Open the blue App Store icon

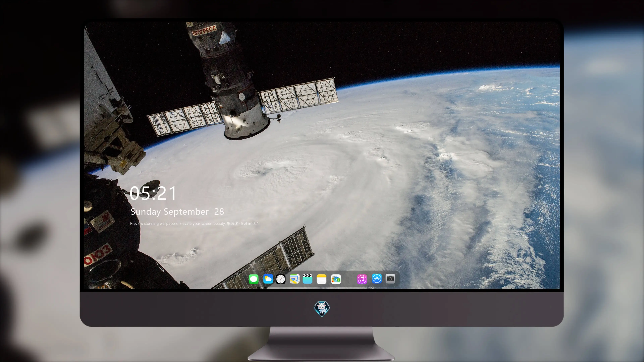[x=377, y=279]
